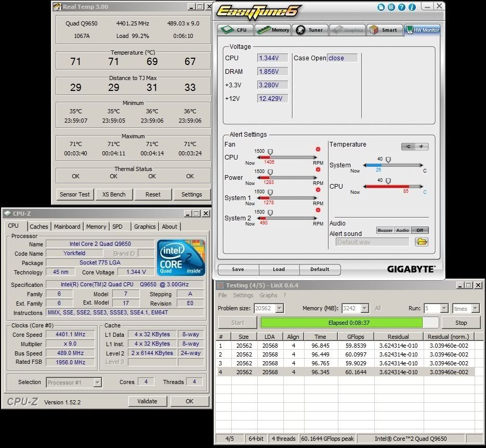Switch temperature unit to °F
Screen dimensions: 486x448
coord(422,147)
